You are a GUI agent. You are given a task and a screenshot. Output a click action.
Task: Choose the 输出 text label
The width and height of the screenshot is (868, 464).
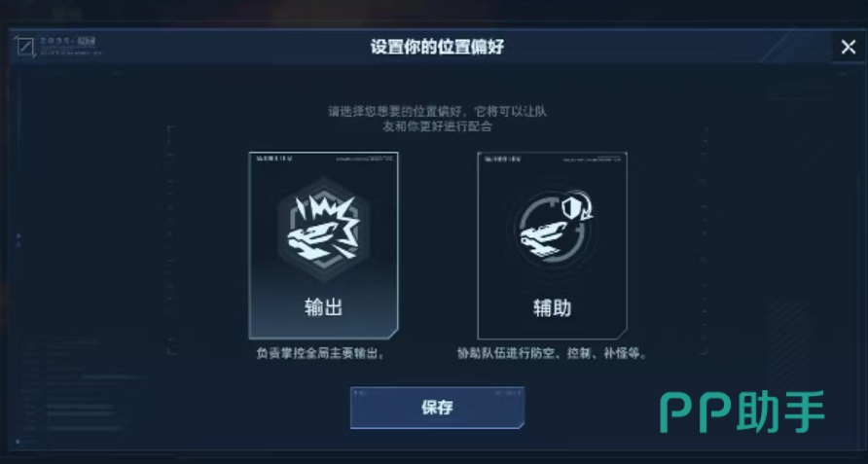click(x=323, y=306)
